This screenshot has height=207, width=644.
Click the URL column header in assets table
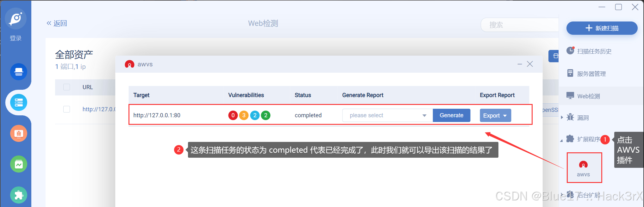coord(88,87)
